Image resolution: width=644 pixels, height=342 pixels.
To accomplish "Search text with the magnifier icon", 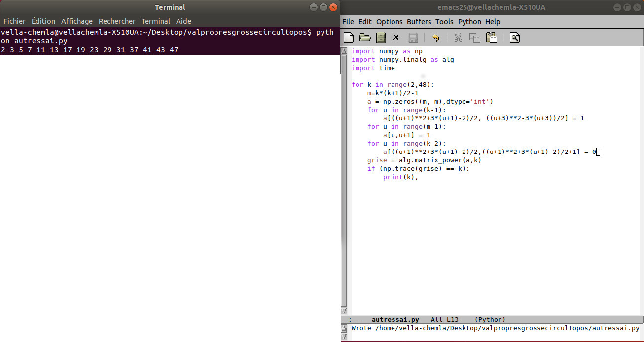I will pos(514,38).
